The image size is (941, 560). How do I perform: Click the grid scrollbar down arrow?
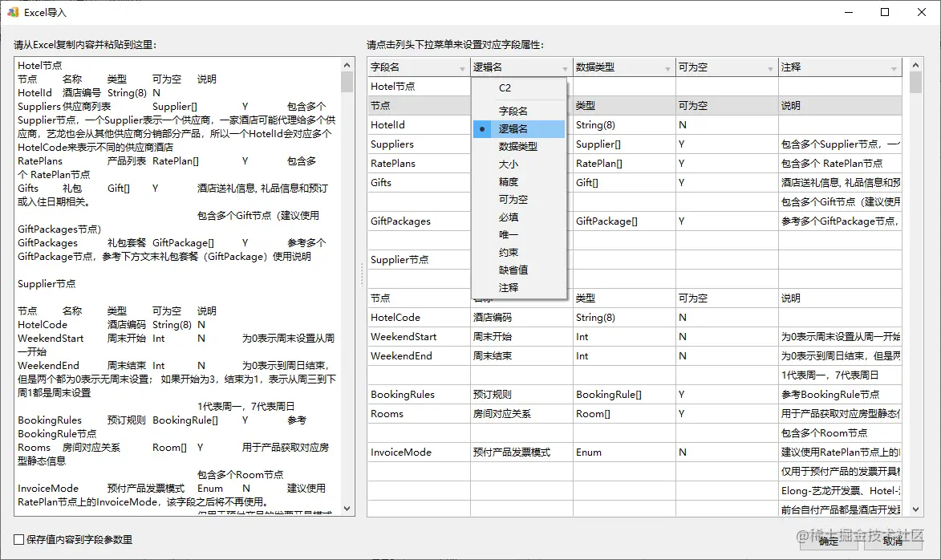[915, 509]
